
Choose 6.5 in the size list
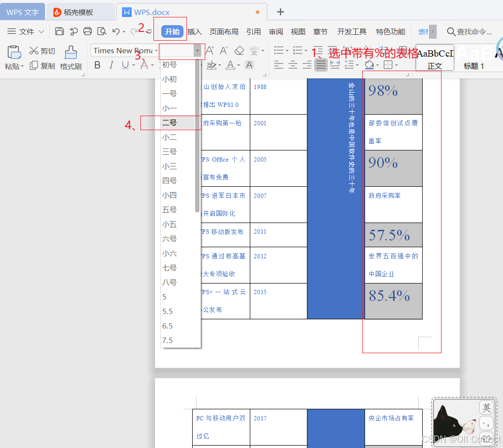point(178,326)
